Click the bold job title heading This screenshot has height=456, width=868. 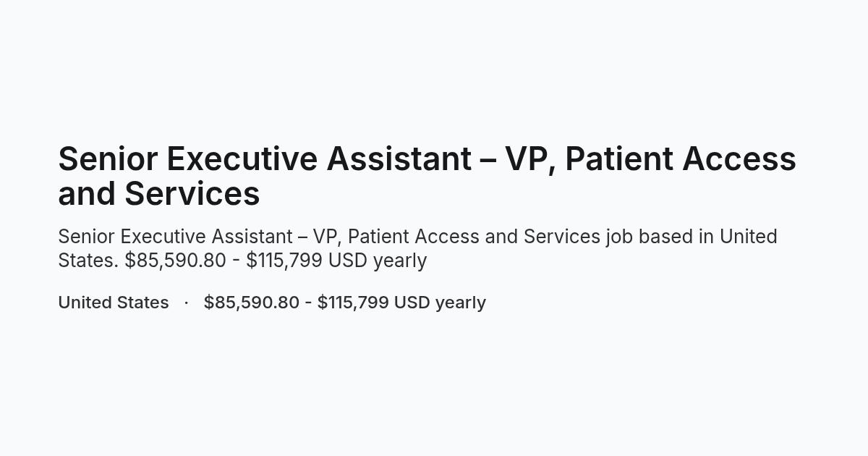point(427,176)
